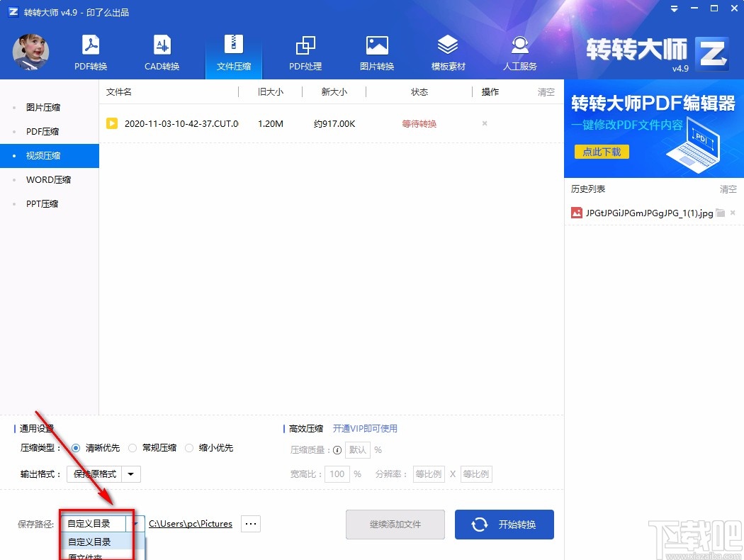The height and width of the screenshot is (560, 744).
Task: Select 原文件夹 in the save path dropdown
Action: pyautogui.click(x=98, y=556)
